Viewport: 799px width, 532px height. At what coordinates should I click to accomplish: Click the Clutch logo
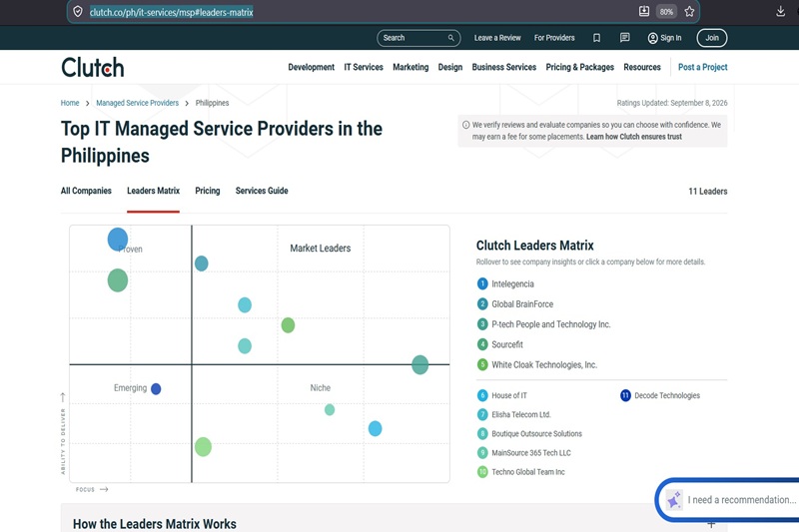93,67
